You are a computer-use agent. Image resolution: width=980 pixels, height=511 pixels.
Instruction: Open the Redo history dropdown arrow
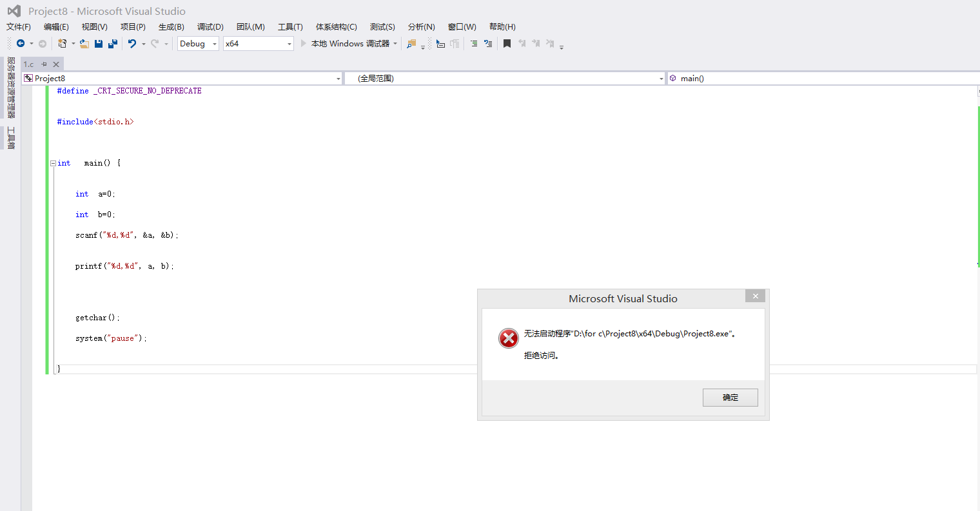click(166, 44)
